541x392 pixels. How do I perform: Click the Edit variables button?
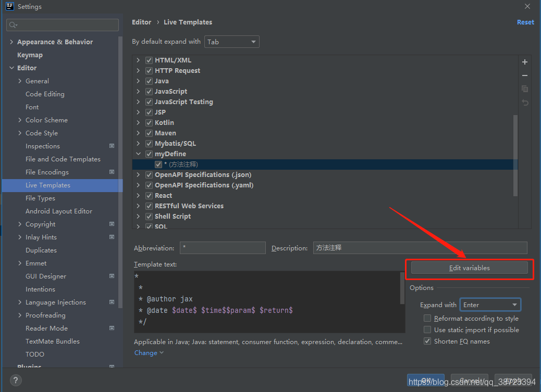[x=469, y=268]
